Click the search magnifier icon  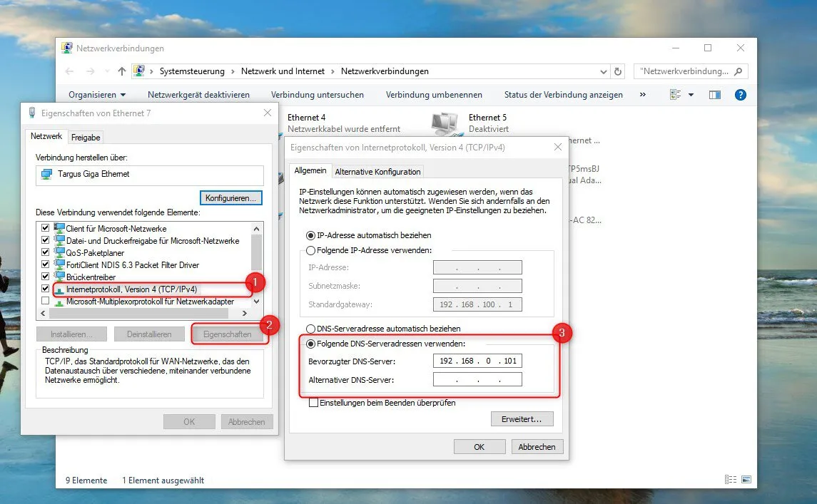click(x=739, y=71)
